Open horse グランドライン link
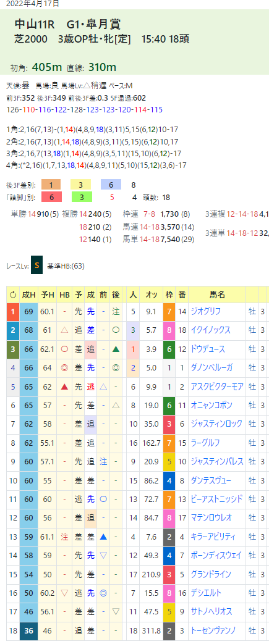Screen dimensions: 269x644 tap(211, 574)
